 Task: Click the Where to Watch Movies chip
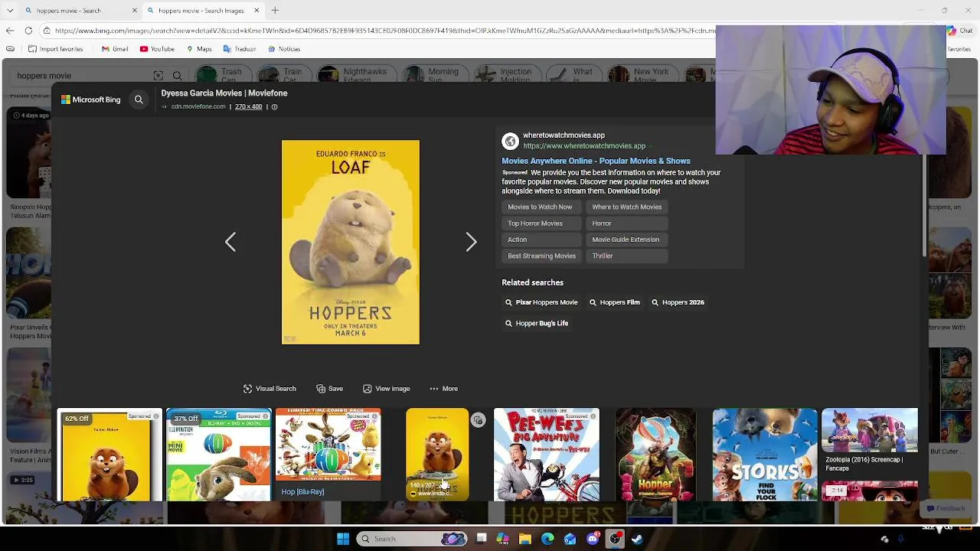626,207
